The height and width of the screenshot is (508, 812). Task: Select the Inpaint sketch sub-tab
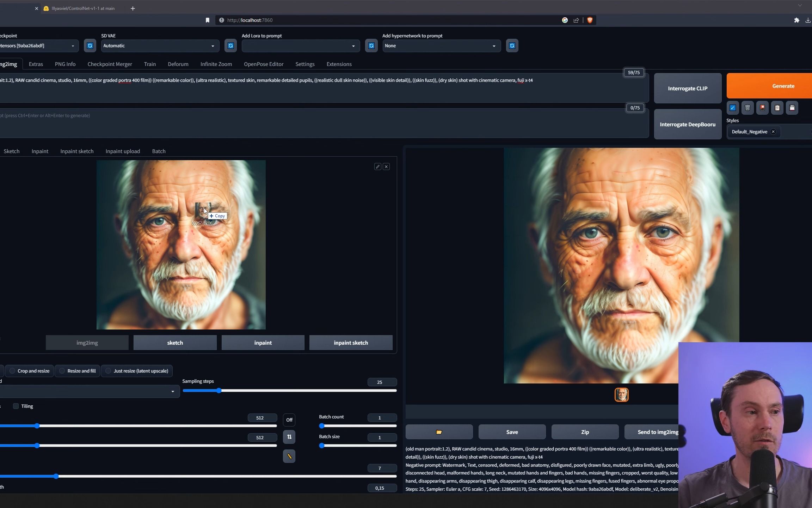(x=77, y=151)
